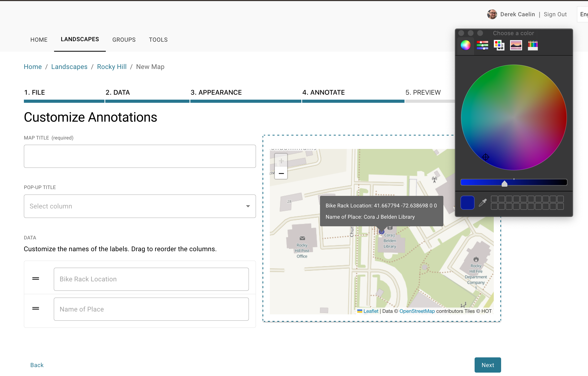
Task: Click the Map Title input field
Action: [x=140, y=156]
